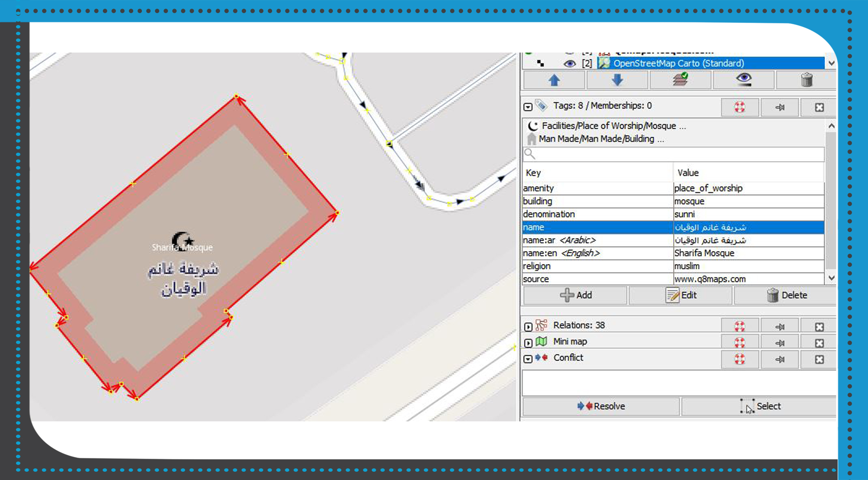
Task: Select the name:en English tag row
Action: click(x=674, y=253)
